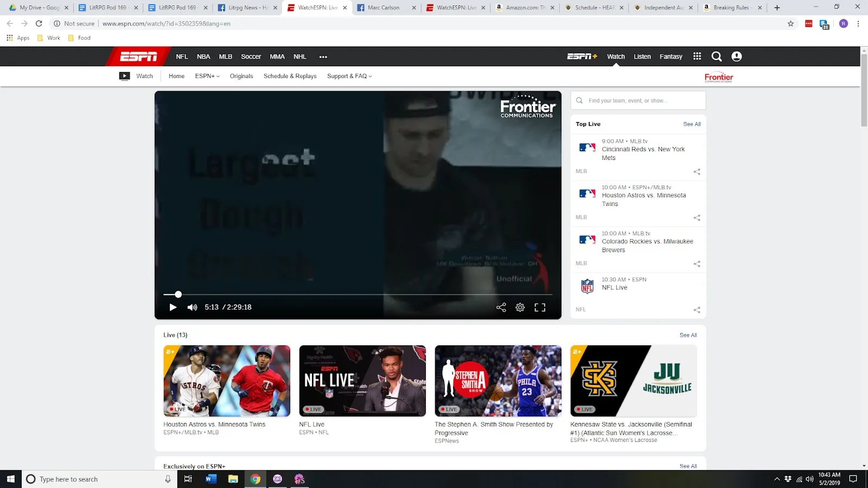Screen dimensions: 868x488
Task: Play the video in the player
Action: (173, 307)
